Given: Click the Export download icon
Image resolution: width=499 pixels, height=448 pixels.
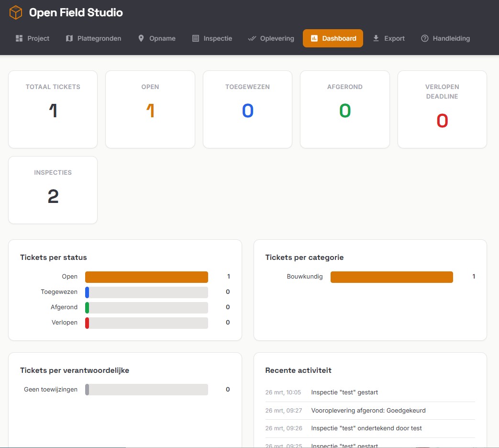Looking at the screenshot, I should (x=376, y=38).
